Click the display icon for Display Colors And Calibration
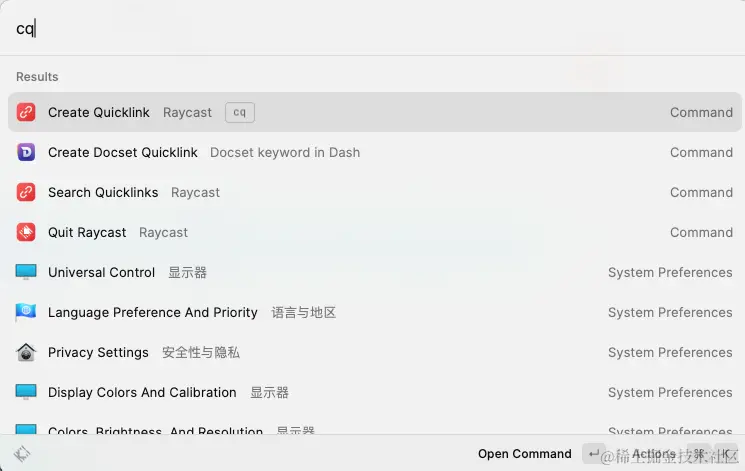The width and height of the screenshot is (745, 471). (26, 392)
